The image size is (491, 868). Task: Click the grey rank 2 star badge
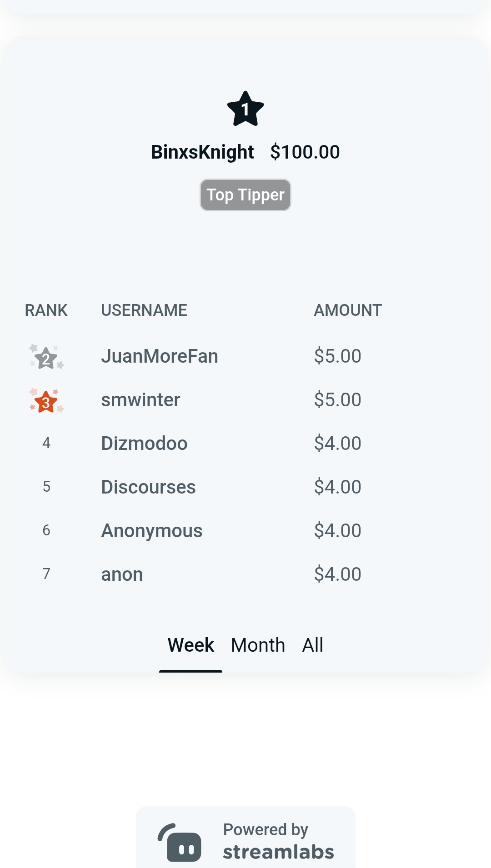coord(46,357)
